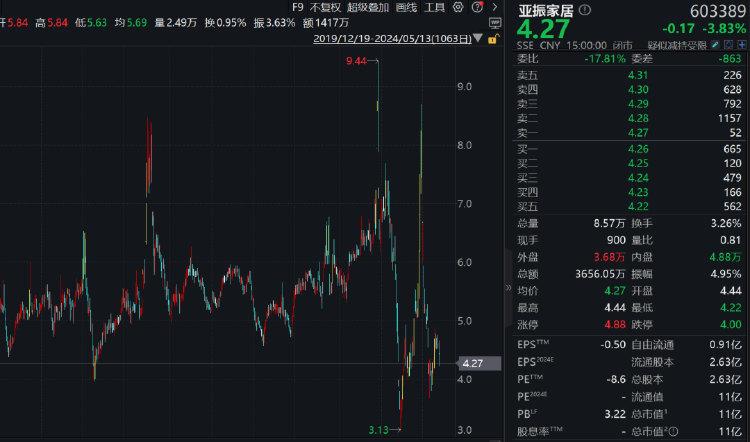
Task: Select the 买四 4.23 bid row
Action: (629, 192)
